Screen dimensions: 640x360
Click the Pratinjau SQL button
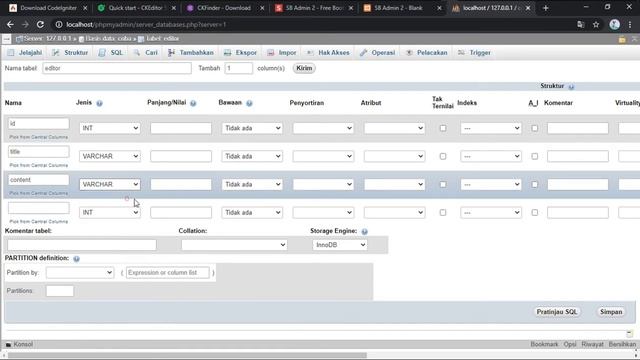(x=557, y=312)
